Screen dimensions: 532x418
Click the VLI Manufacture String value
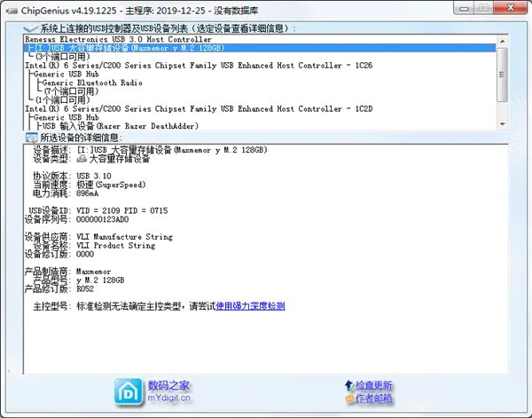124,237
